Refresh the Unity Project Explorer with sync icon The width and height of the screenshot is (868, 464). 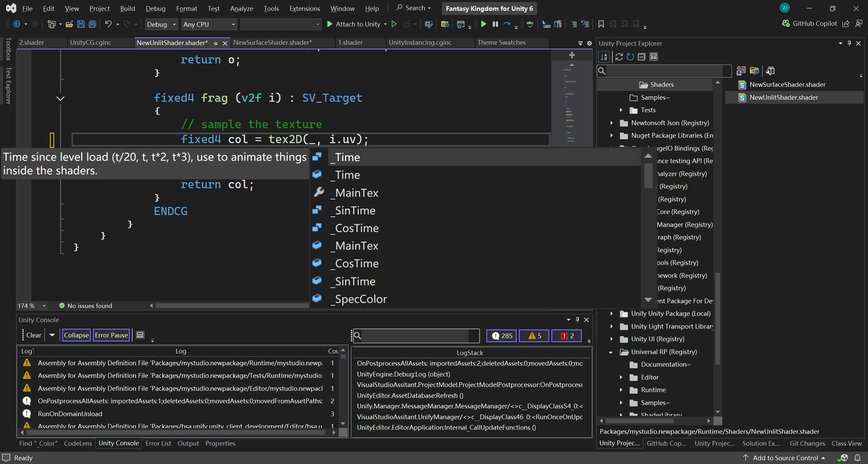point(618,57)
